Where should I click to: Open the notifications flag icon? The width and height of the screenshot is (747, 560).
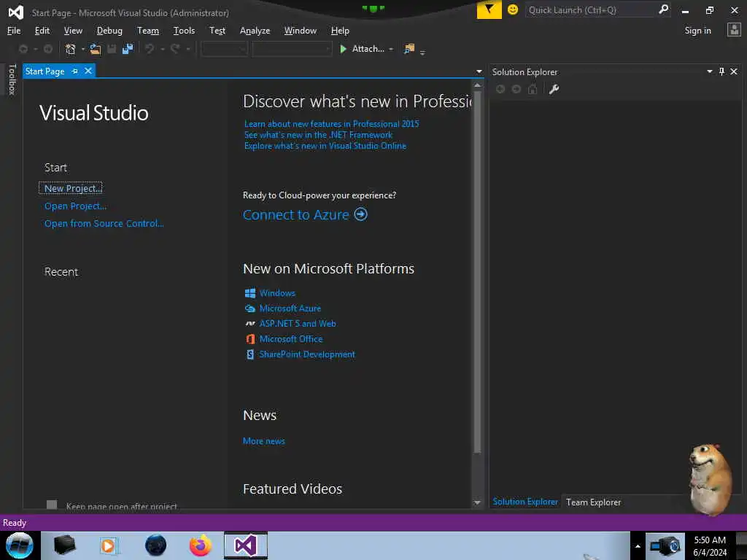(489, 9)
